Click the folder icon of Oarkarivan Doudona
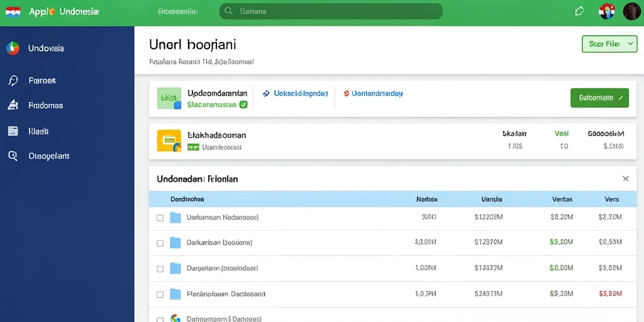The width and height of the screenshot is (644, 322). (x=175, y=243)
